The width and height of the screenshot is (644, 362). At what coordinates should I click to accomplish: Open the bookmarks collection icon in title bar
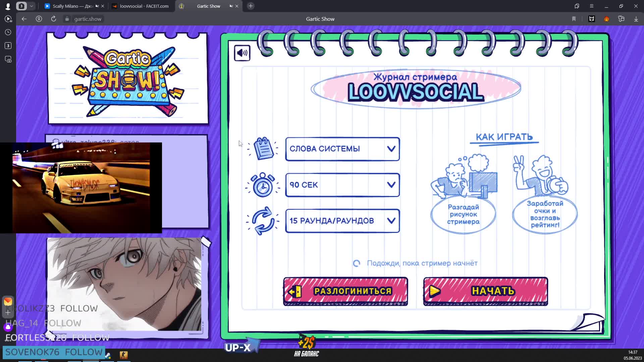577,6
